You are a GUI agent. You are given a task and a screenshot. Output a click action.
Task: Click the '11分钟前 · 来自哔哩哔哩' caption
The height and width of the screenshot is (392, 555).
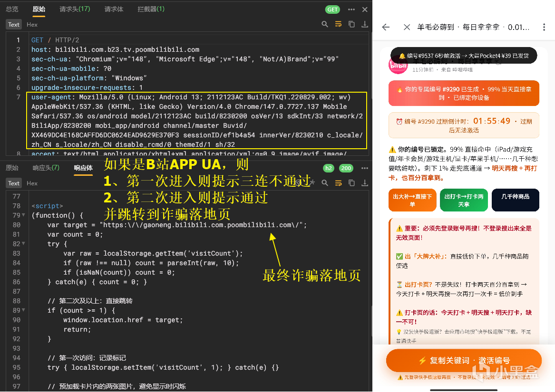click(x=442, y=70)
